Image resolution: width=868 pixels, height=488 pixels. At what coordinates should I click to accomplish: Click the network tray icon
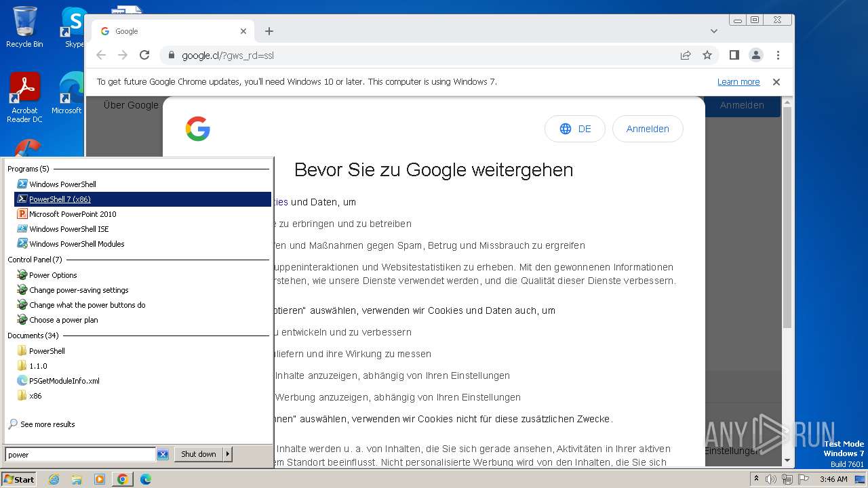coord(787,479)
